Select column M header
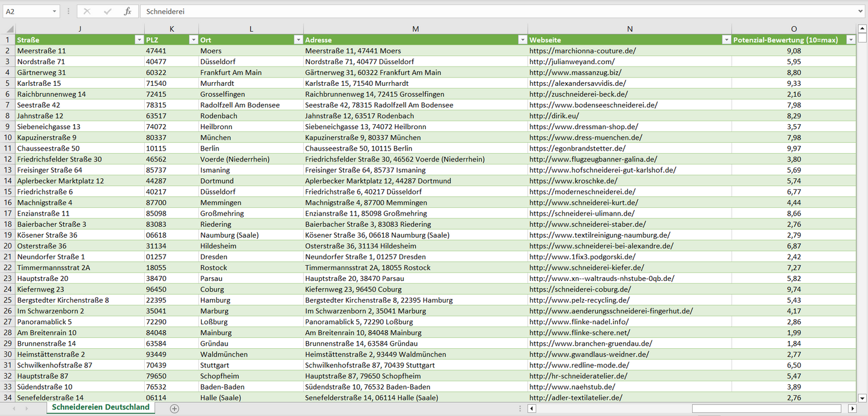The image size is (868, 416). point(416,29)
